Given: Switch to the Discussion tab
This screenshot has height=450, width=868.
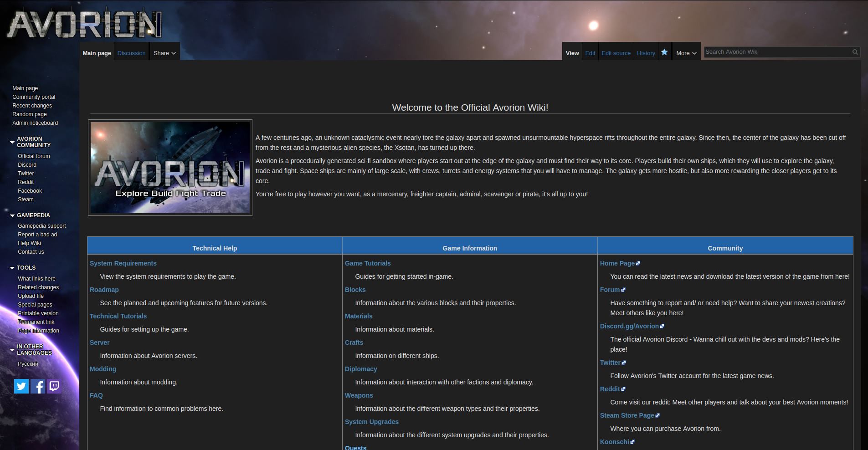Looking at the screenshot, I should (x=131, y=53).
